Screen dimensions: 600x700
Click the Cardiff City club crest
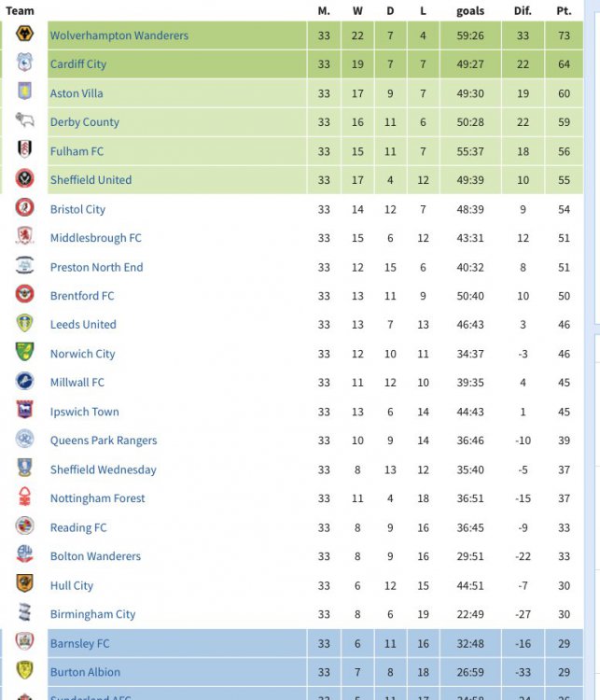(x=25, y=63)
